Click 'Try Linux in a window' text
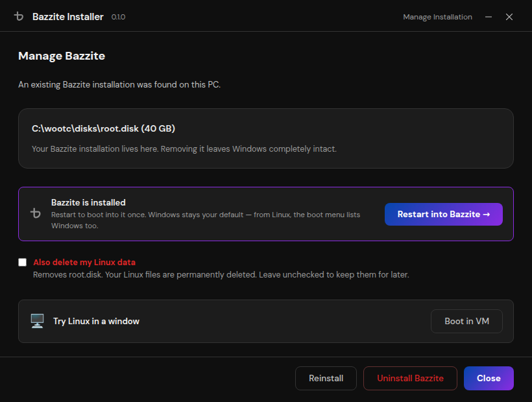 click(96, 322)
